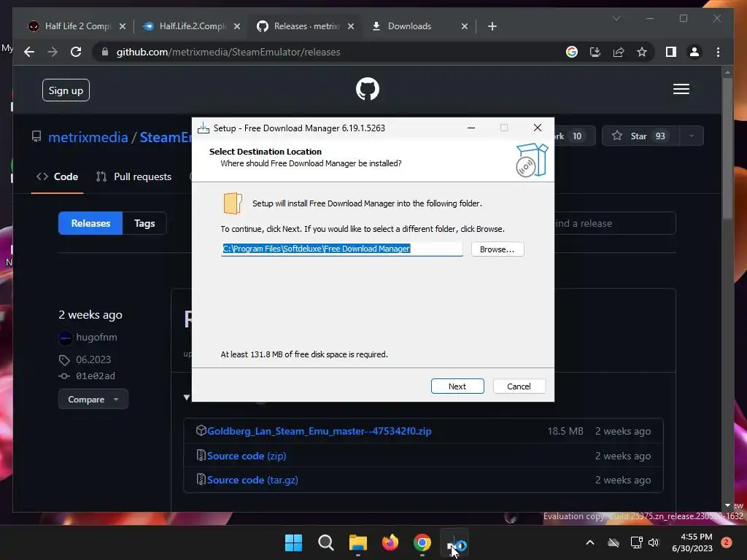The width and height of the screenshot is (747, 560).
Task: Click the address bar padlock icon
Action: (105, 52)
